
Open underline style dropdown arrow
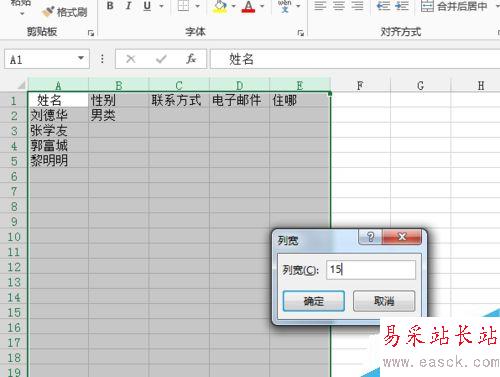tap(161, 6)
